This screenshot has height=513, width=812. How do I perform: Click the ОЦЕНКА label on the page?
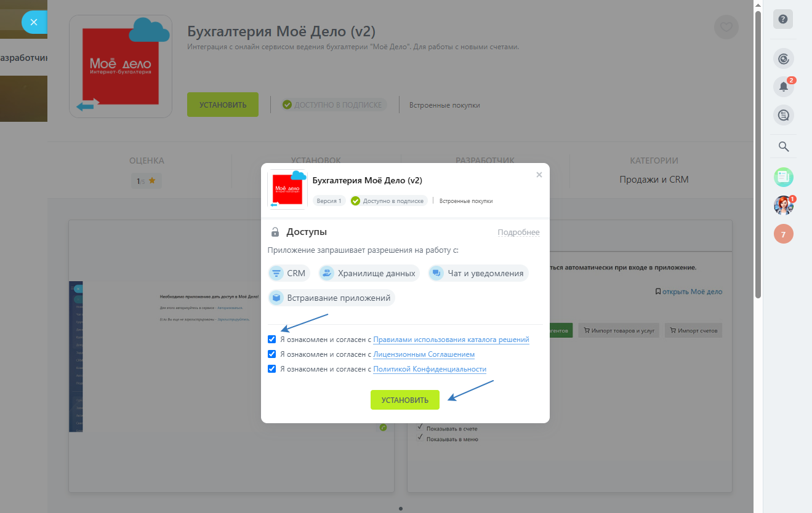tap(147, 161)
